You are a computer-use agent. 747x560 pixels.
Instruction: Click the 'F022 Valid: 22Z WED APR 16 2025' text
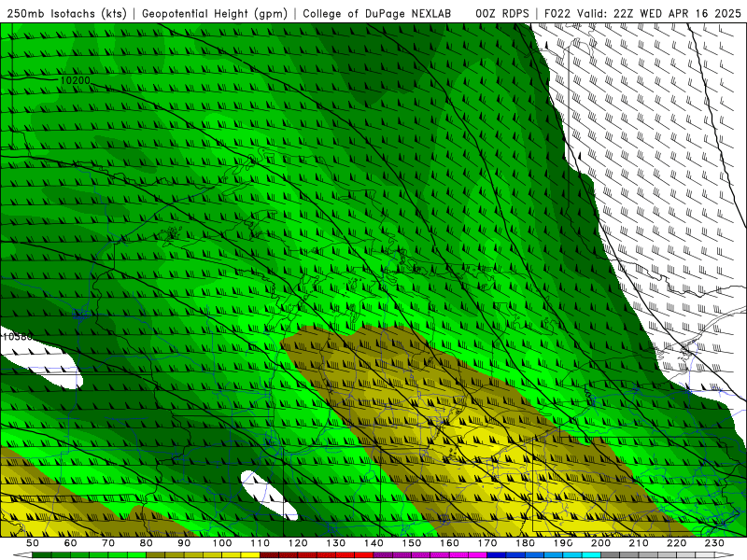click(642, 14)
